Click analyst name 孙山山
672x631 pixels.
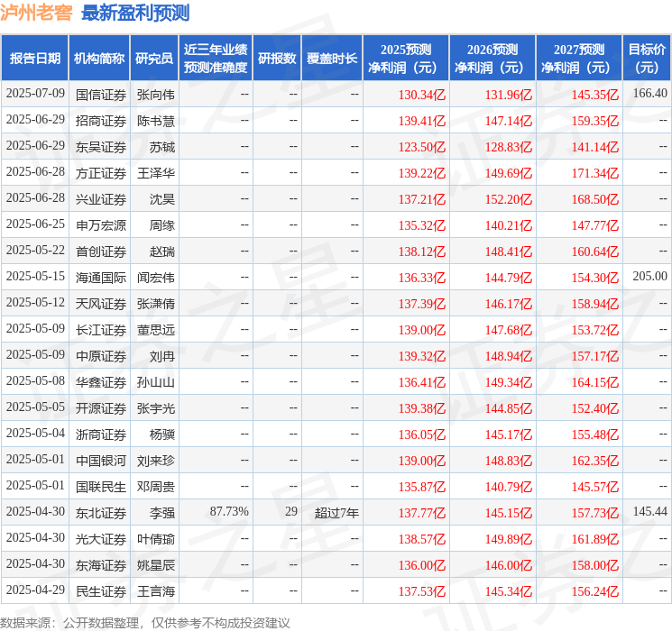click(x=156, y=382)
